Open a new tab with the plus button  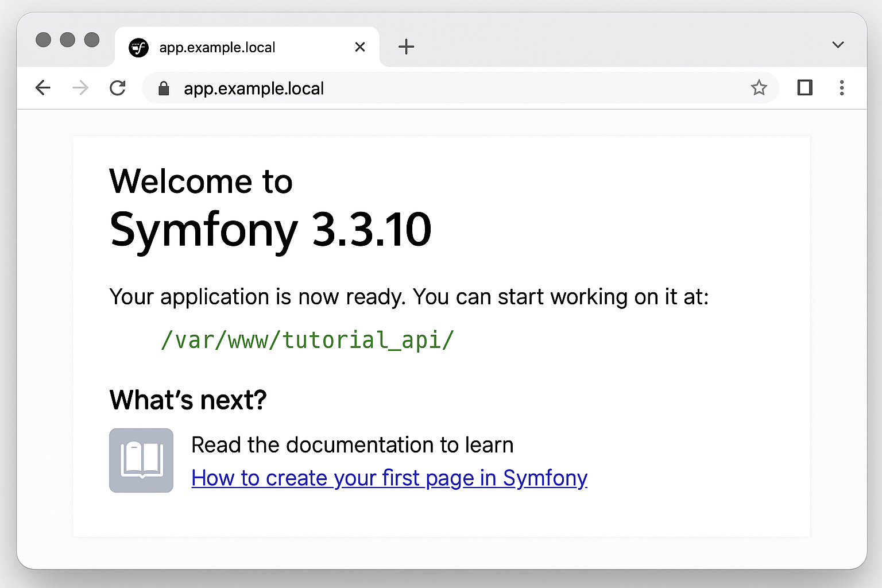click(x=406, y=47)
